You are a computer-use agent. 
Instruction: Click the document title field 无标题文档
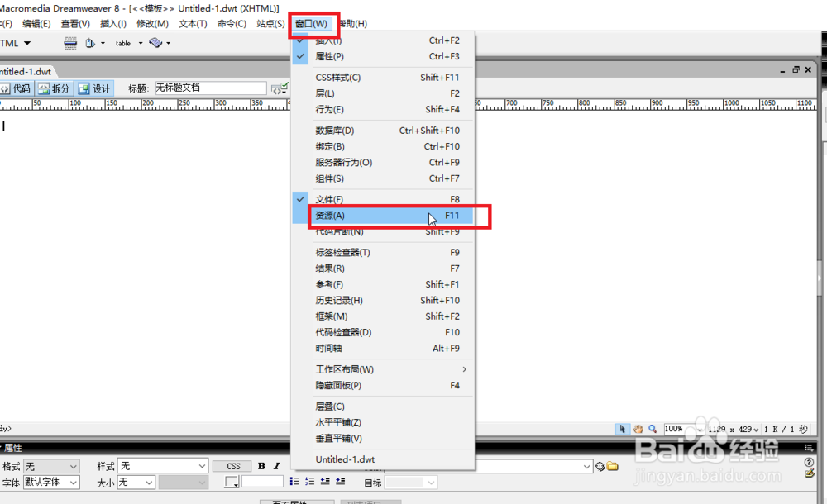pos(210,88)
